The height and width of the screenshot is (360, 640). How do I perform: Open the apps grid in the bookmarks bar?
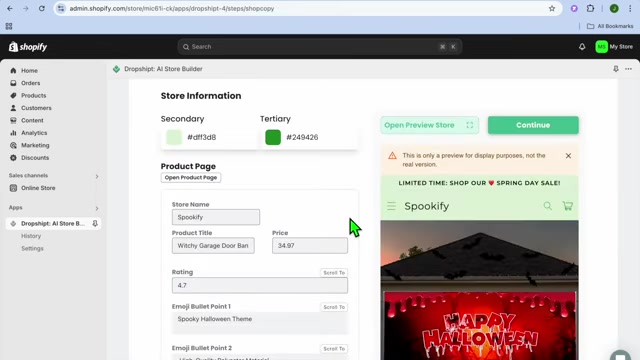click(x=9, y=26)
